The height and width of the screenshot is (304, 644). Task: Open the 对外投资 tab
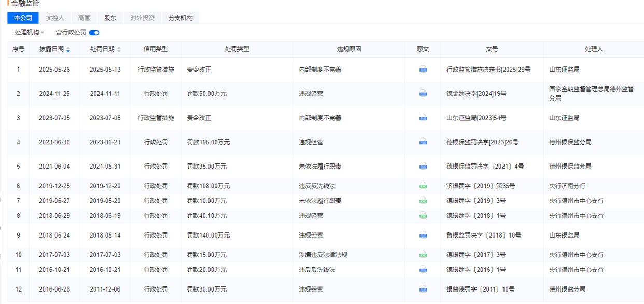[143, 17]
